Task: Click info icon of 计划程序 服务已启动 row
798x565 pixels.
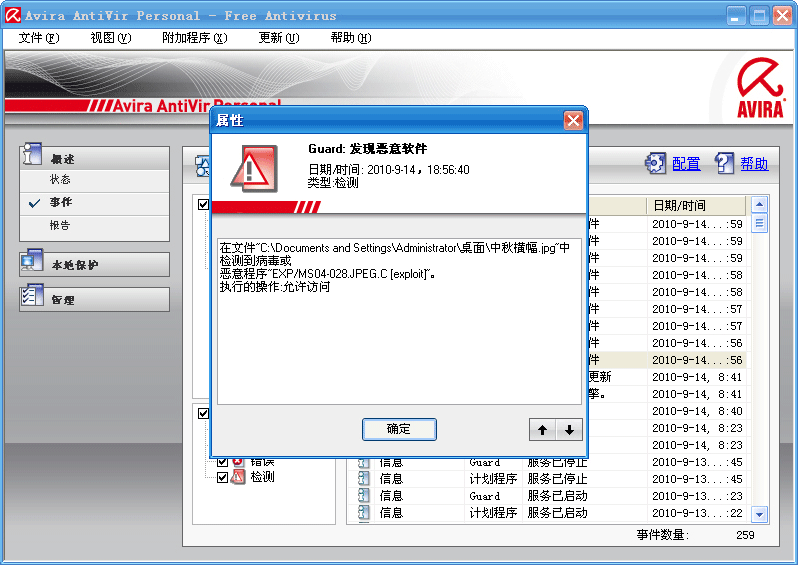Action: click(363, 513)
